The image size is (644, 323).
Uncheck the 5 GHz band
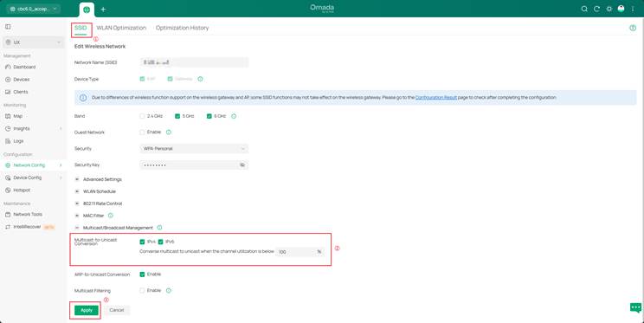[177, 116]
